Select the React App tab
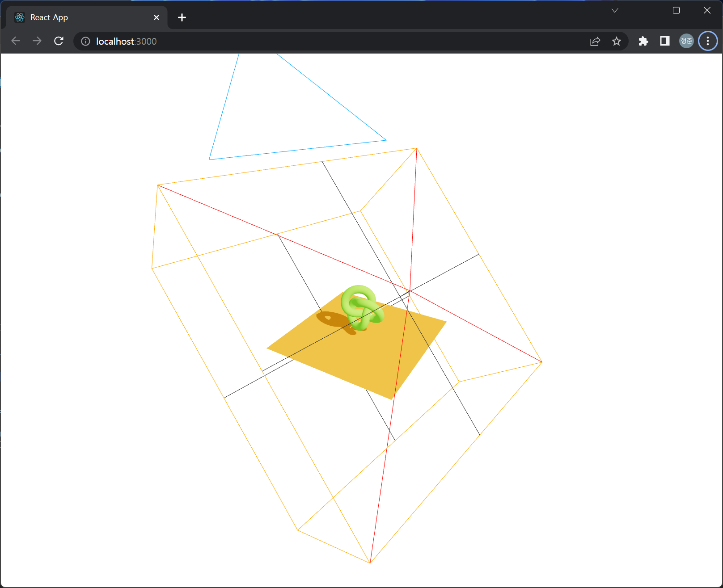723x588 pixels. click(87, 17)
